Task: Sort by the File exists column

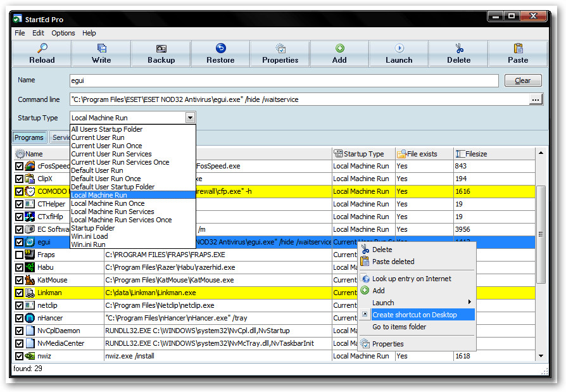Action: point(424,154)
